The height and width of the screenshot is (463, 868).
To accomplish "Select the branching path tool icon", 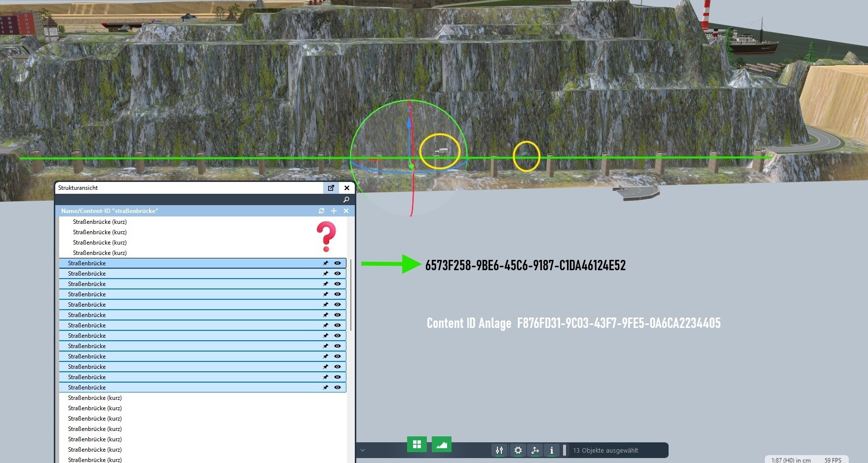I will [x=535, y=450].
